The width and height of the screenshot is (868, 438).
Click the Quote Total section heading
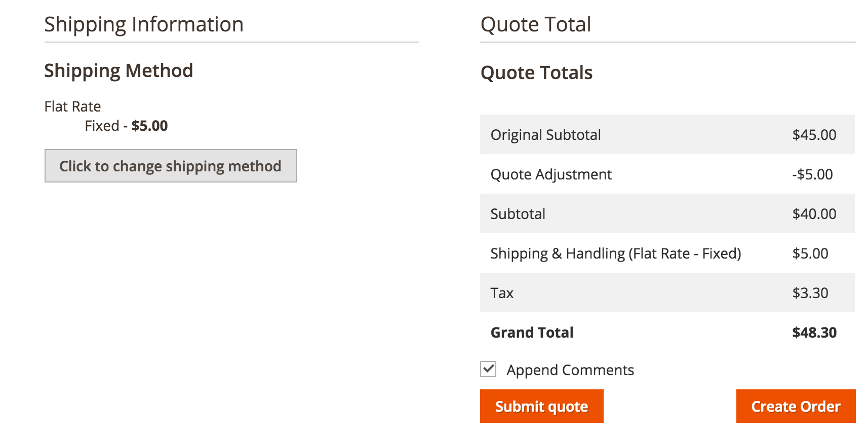click(x=535, y=24)
